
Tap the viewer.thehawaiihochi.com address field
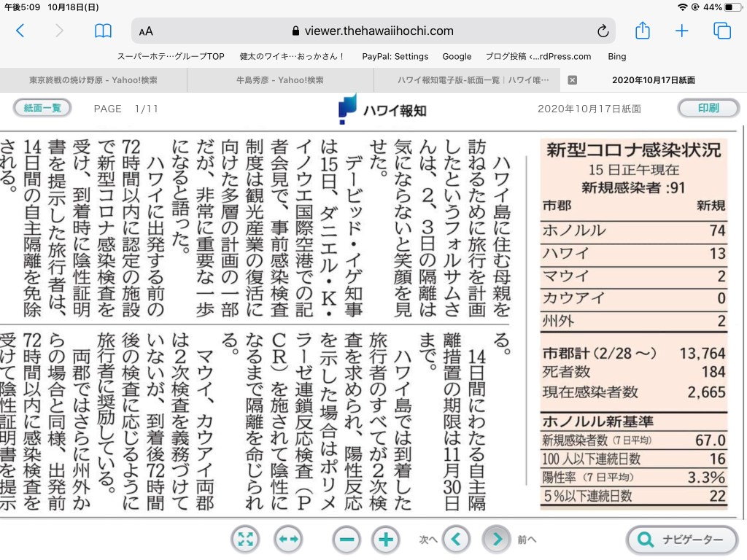372,31
